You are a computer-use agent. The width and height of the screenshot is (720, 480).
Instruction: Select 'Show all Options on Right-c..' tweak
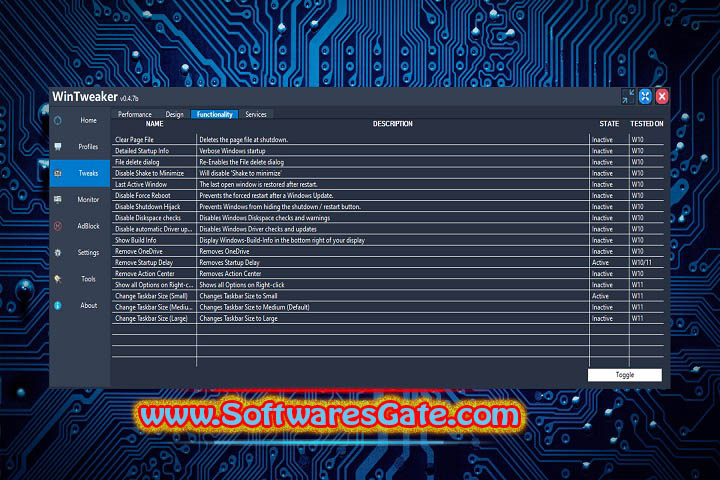pyautogui.click(x=154, y=285)
